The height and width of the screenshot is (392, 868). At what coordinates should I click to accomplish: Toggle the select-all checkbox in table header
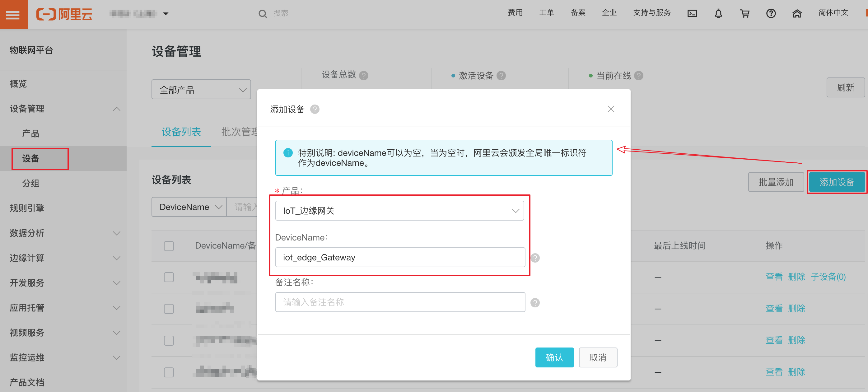click(169, 246)
